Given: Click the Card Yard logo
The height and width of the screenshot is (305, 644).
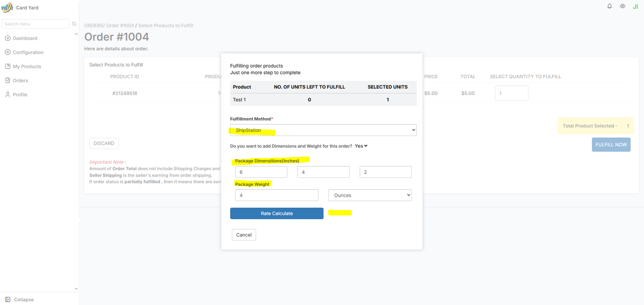Looking at the screenshot, I should (x=7, y=8).
